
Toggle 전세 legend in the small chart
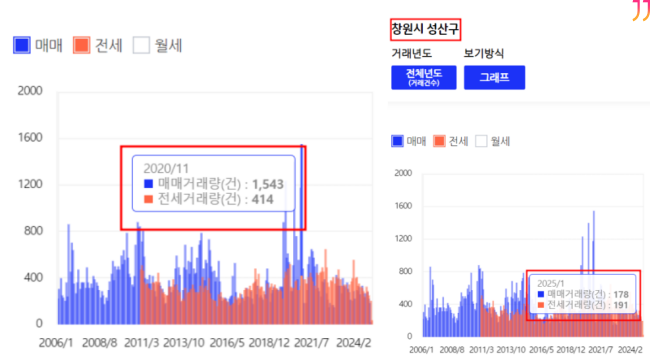click(451, 141)
